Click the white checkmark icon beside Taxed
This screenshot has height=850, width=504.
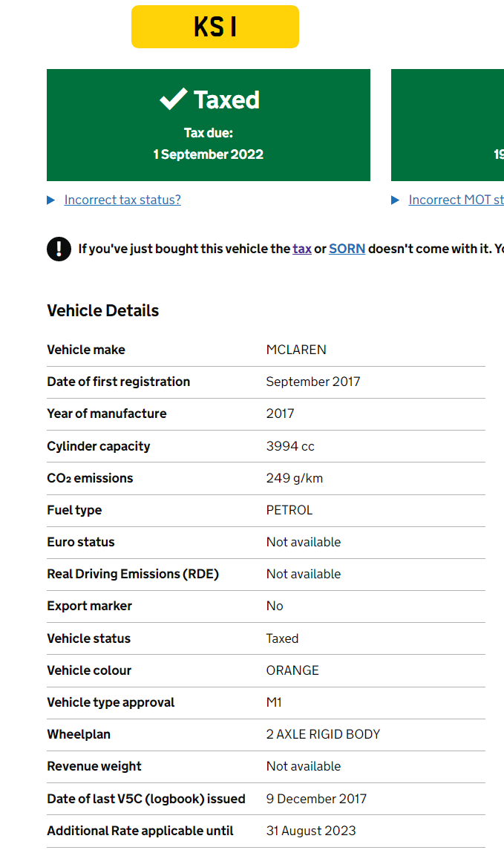click(x=174, y=99)
